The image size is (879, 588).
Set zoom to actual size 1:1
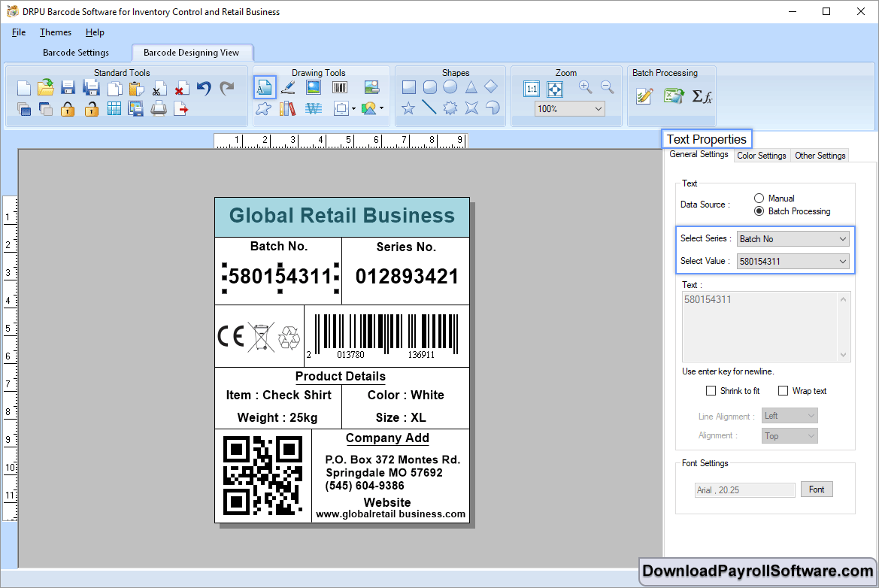click(532, 89)
